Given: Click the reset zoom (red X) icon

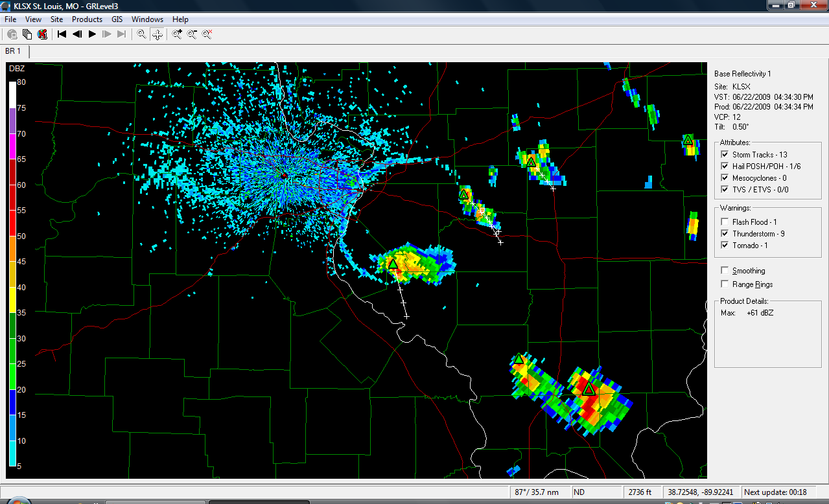Looking at the screenshot, I should point(207,34).
